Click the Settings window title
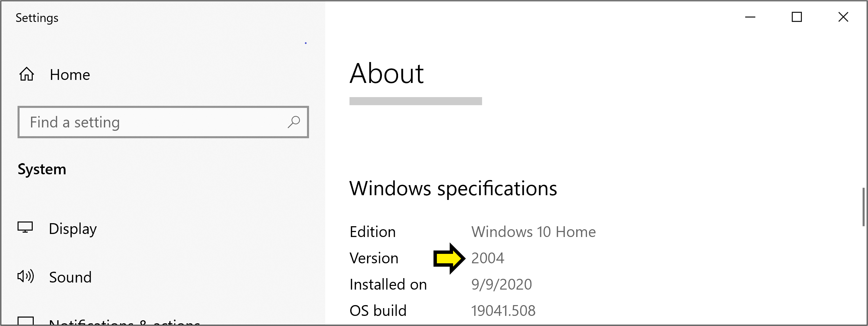 tap(37, 18)
